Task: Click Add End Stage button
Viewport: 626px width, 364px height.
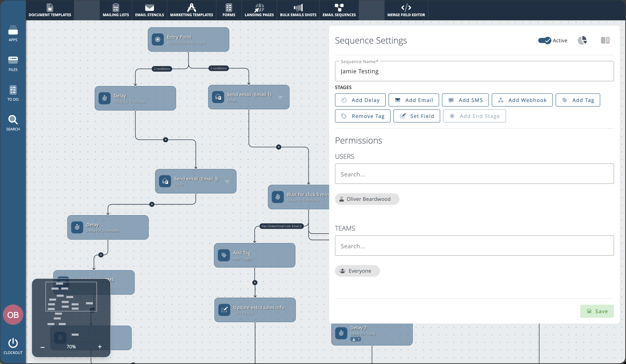Action: (x=474, y=116)
